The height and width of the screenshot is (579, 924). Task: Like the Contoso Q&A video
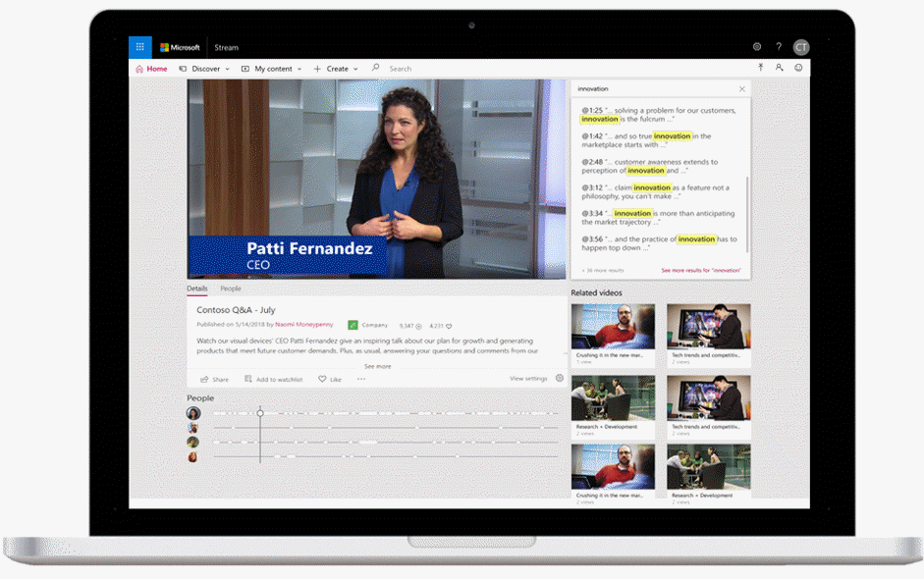330,379
